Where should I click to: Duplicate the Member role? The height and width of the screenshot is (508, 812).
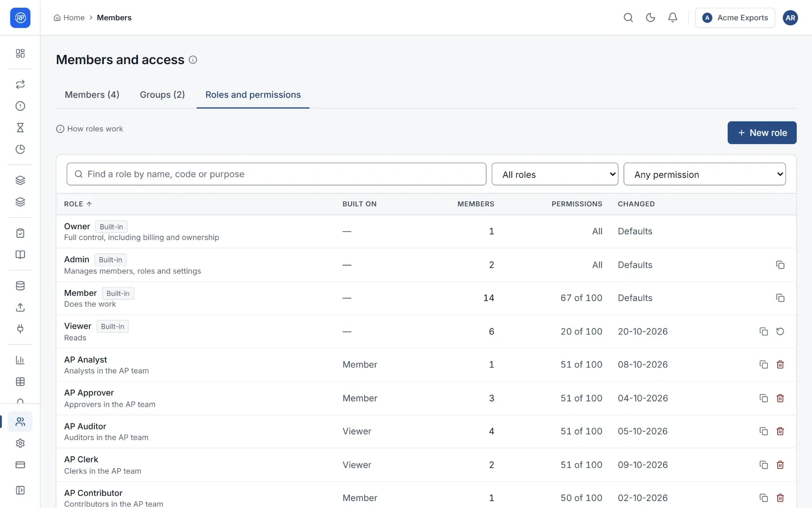coord(780,298)
